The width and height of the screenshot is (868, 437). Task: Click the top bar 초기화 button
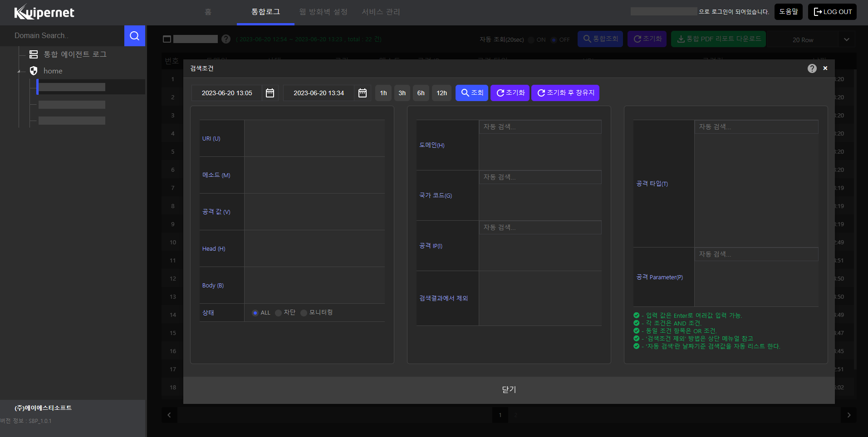(647, 39)
